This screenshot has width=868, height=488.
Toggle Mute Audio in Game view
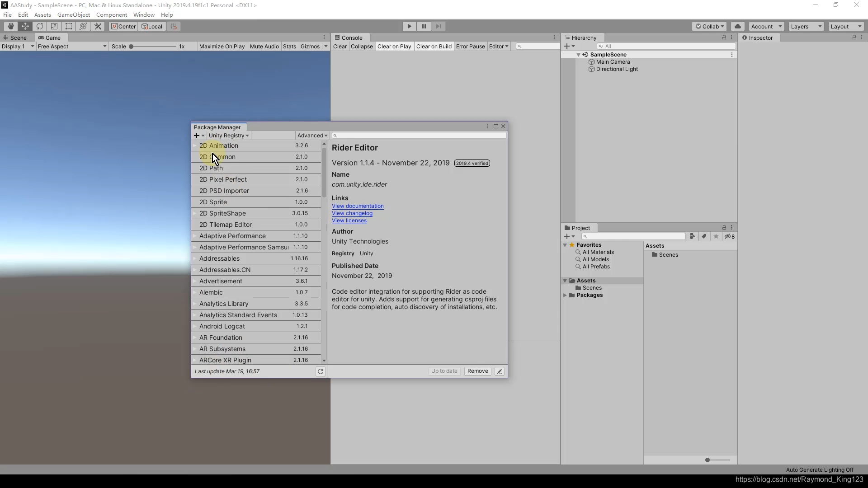(x=264, y=46)
